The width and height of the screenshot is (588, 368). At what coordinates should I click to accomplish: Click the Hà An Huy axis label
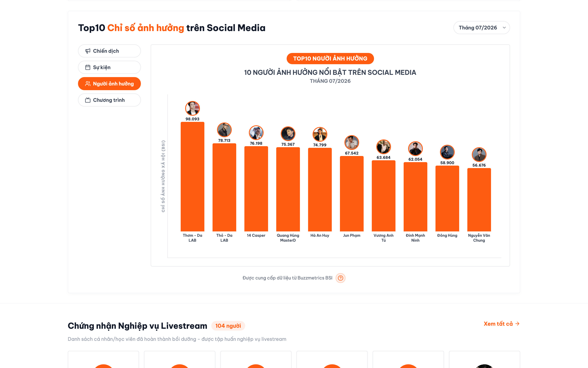coord(320,235)
